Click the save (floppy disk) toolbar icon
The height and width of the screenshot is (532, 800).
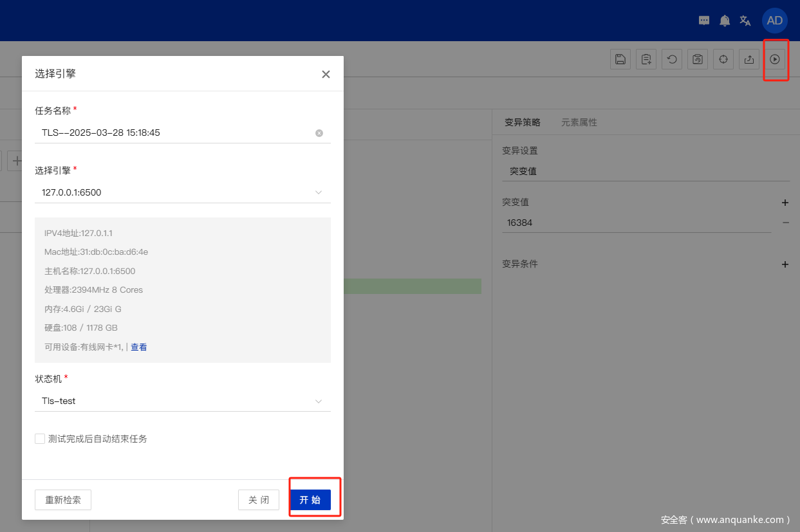click(x=620, y=59)
